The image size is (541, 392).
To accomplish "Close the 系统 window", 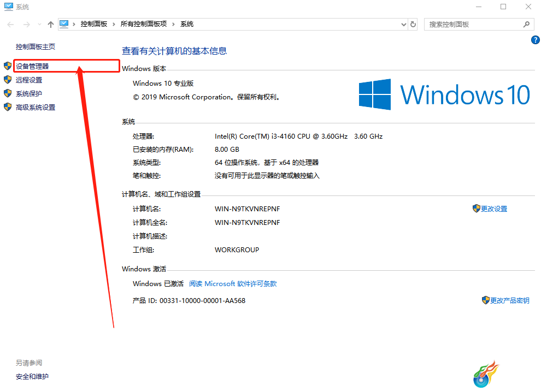I will pos(528,7).
